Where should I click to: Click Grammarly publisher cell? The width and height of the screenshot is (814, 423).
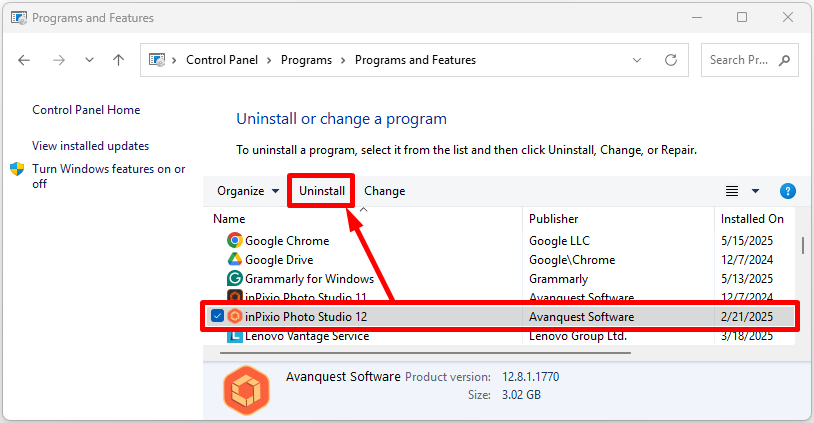(558, 279)
